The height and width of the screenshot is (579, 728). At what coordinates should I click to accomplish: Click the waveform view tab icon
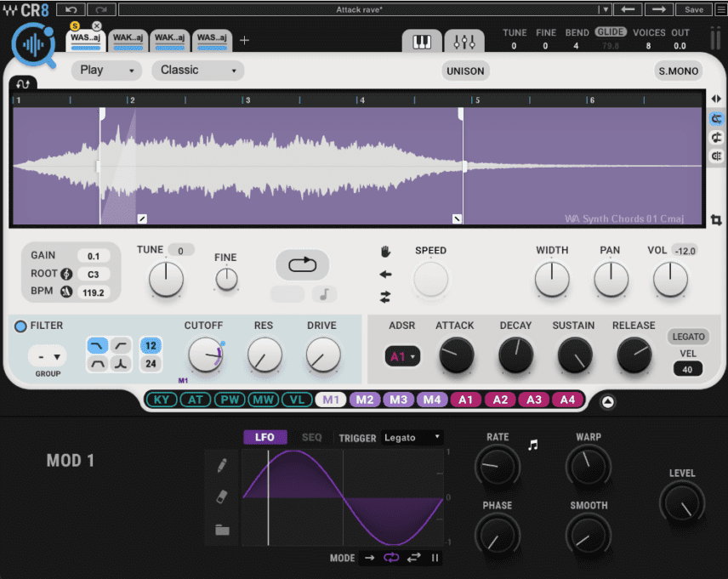23,83
